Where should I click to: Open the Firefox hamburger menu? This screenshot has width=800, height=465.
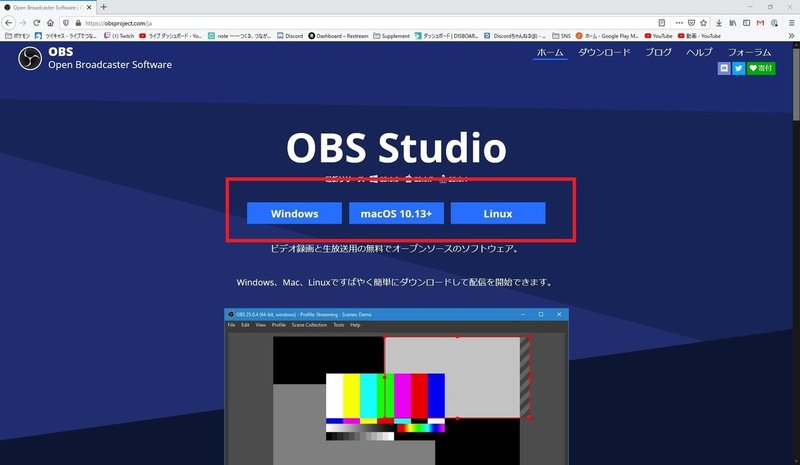pos(791,23)
